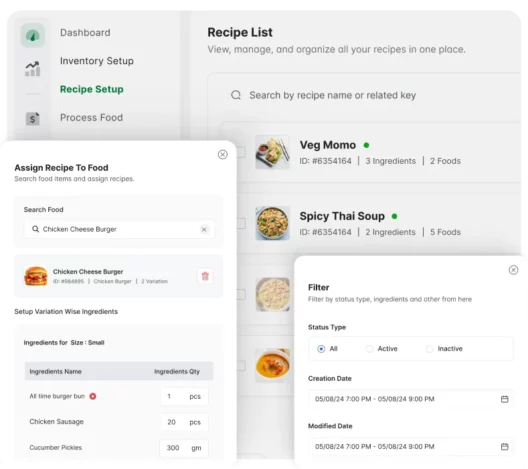
Task: Click the Ingredients Qty column header
Action: [177, 371]
